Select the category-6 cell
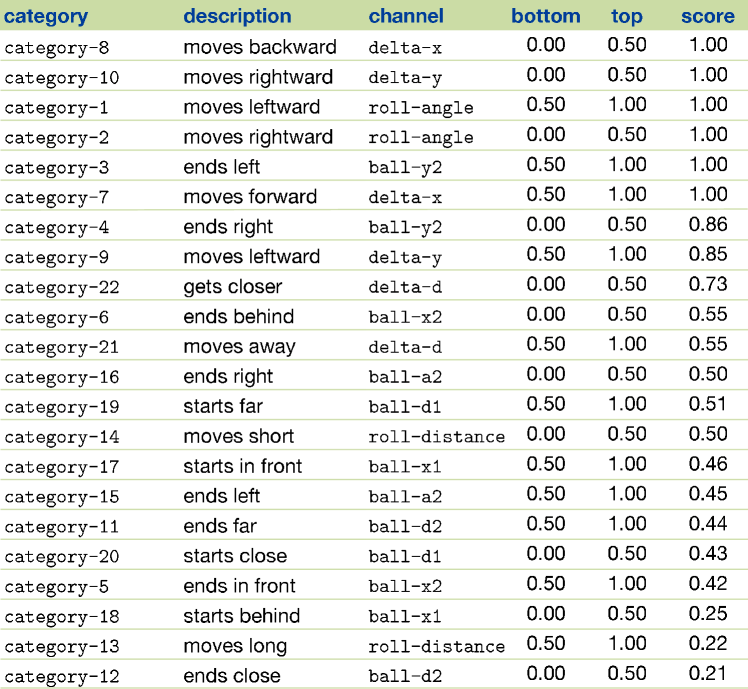748x689 pixels. point(57,318)
